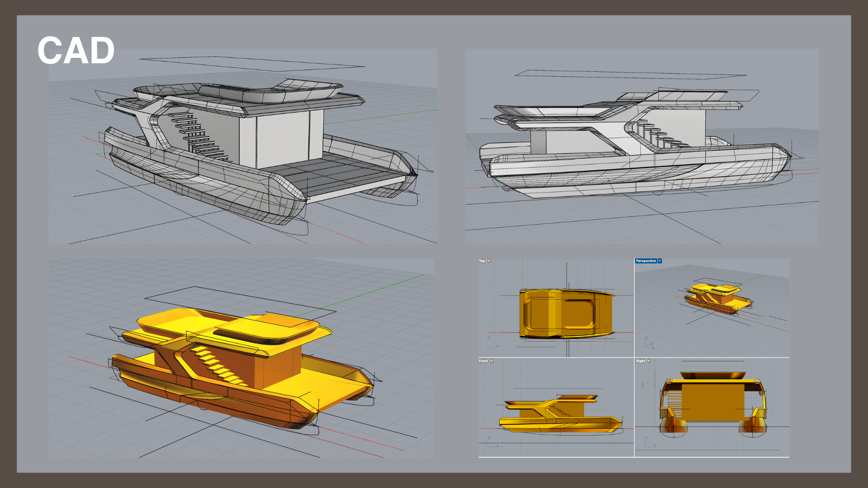This screenshot has width=868, height=488.
Task: Select the Right viewport title label
Action: click(640, 361)
